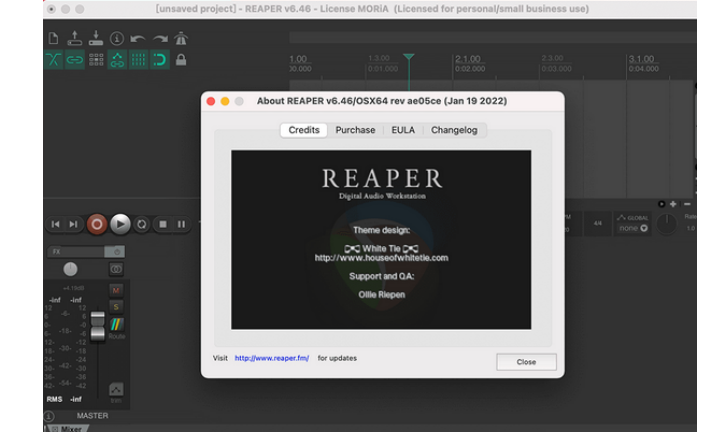Toggle auto-crossfade icon in toolbar
Screen dimensions: 720x432
tap(53, 60)
